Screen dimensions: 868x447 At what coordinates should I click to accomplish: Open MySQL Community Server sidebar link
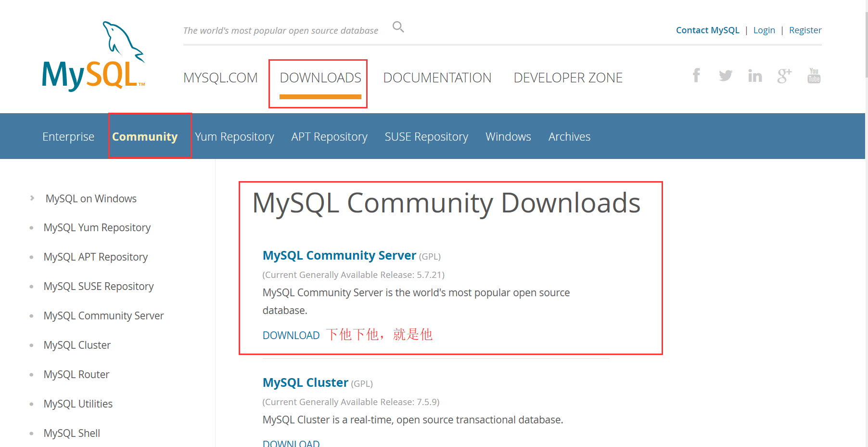(x=104, y=316)
